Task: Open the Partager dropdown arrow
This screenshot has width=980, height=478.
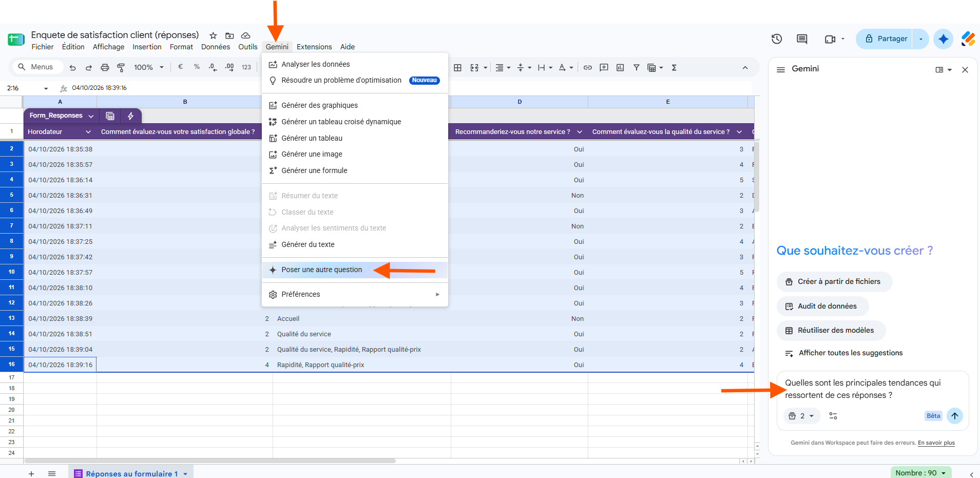Action: 921,39
